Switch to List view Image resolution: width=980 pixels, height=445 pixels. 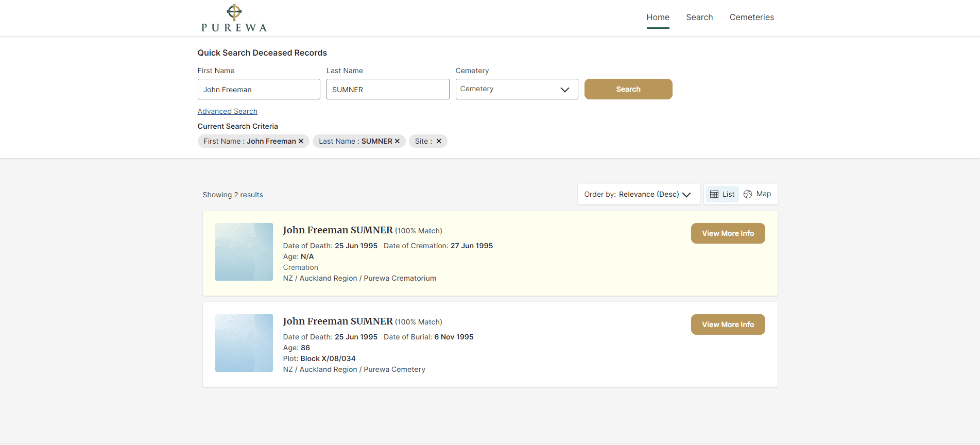pos(722,194)
